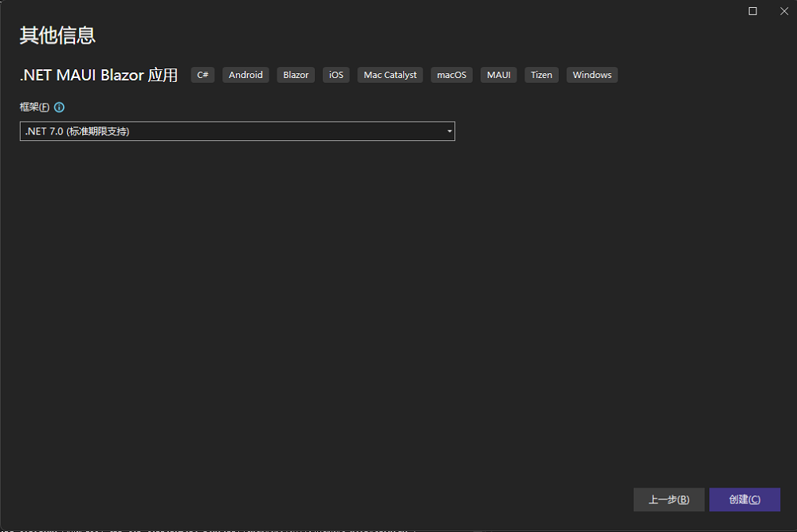Click the Tizen tag

click(x=541, y=75)
